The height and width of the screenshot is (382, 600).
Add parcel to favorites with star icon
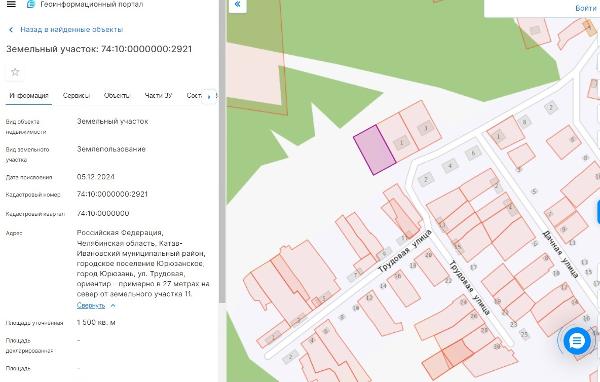[15, 72]
